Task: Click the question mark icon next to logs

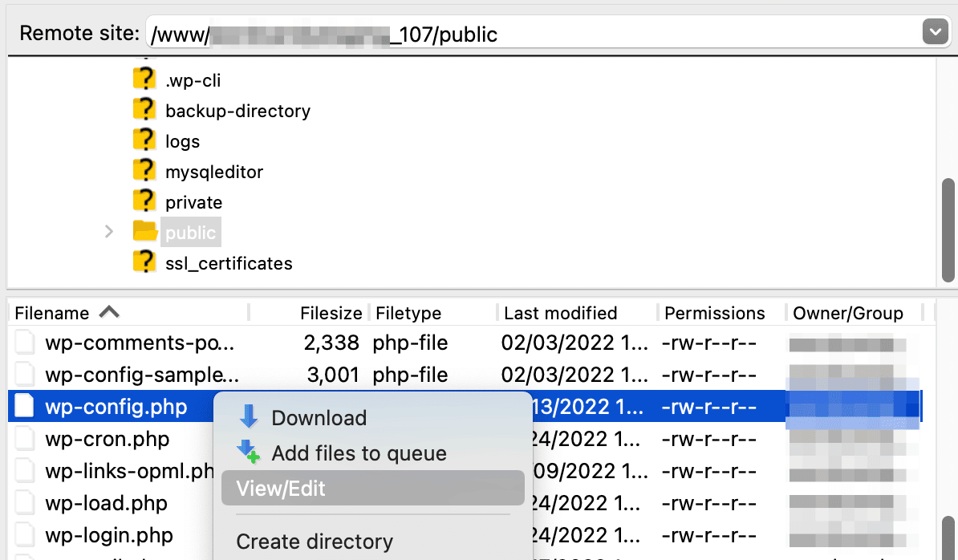Action: tap(144, 140)
